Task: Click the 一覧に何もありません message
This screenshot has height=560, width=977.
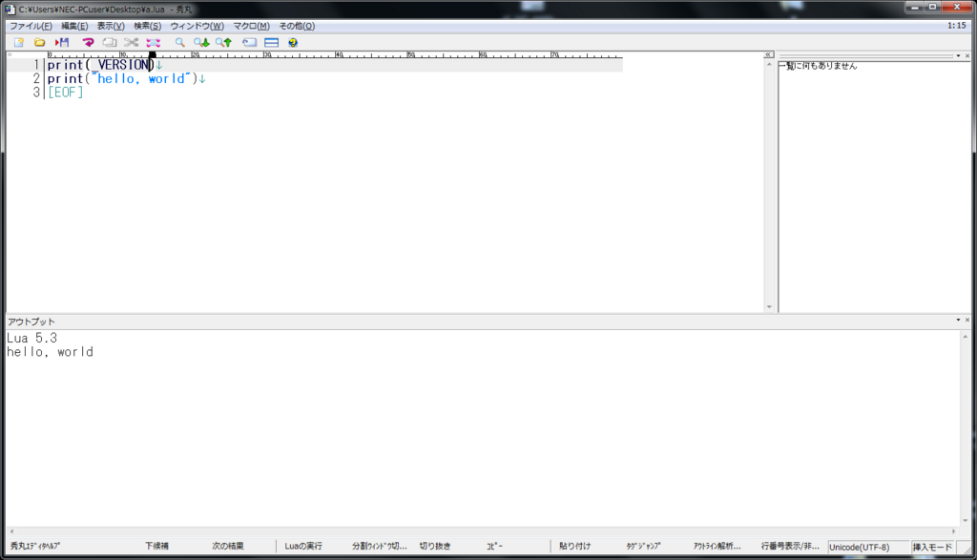Action: [x=819, y=66]
